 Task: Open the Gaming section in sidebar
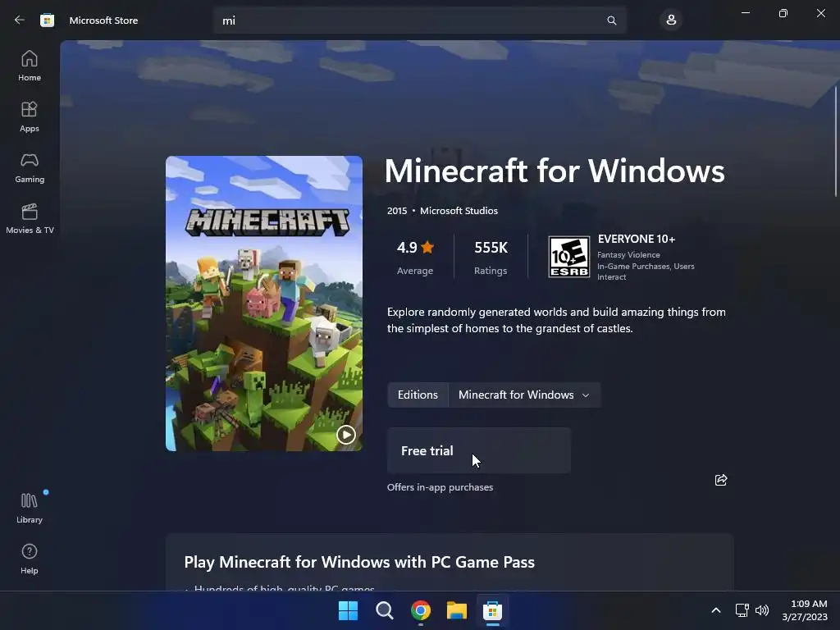(x=30, y=167)
